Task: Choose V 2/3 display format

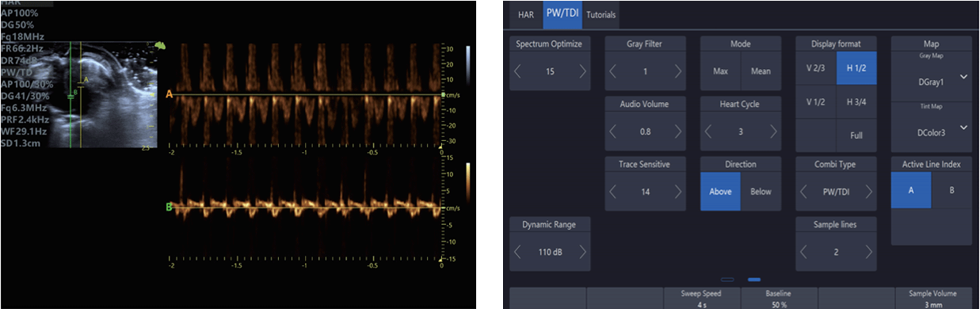Action: coord(816,67)
